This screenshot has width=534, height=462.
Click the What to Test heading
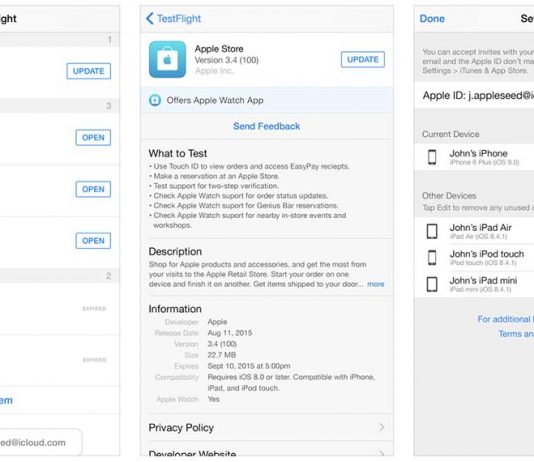coord(178,154)
